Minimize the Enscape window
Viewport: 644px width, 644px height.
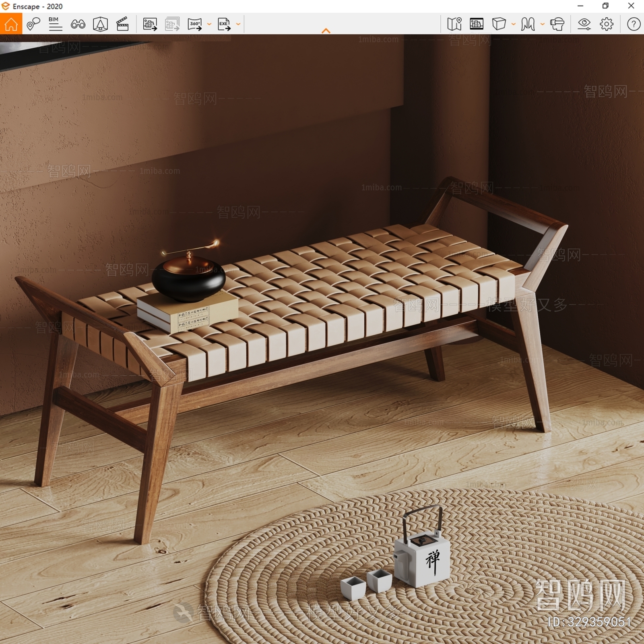[x=580, y=6]
